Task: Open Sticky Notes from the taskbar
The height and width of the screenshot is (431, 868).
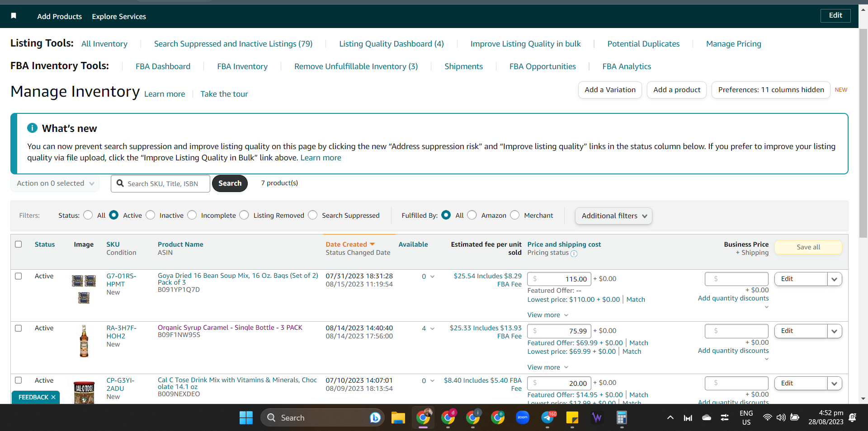Action: tap(572, 417)
